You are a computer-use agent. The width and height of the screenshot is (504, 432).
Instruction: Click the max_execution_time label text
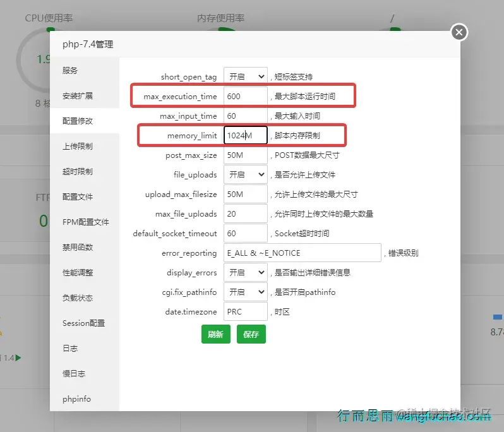[x=180, y=97]
